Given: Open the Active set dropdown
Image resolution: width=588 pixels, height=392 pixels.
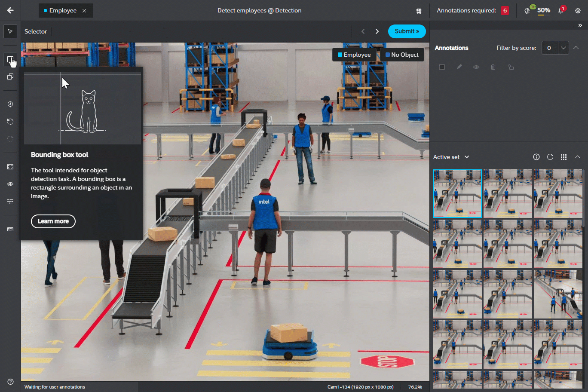Looking at the screenshot, I should [x=451, y=157].
